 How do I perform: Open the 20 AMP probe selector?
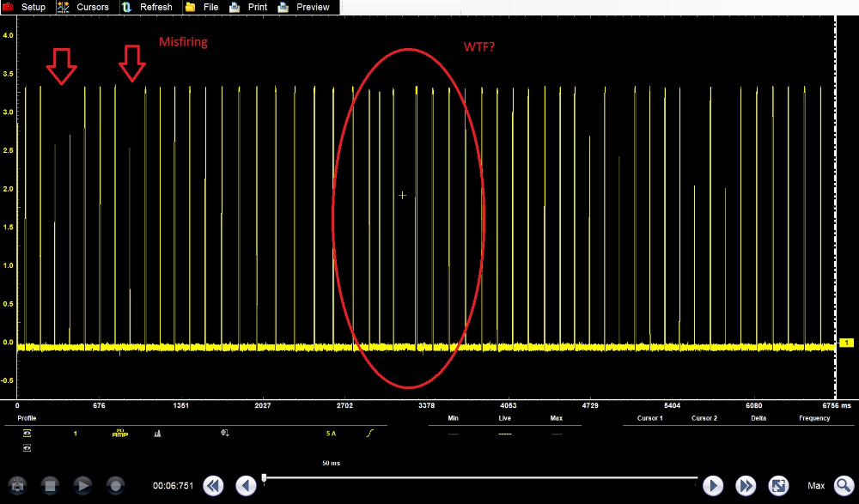119,434
